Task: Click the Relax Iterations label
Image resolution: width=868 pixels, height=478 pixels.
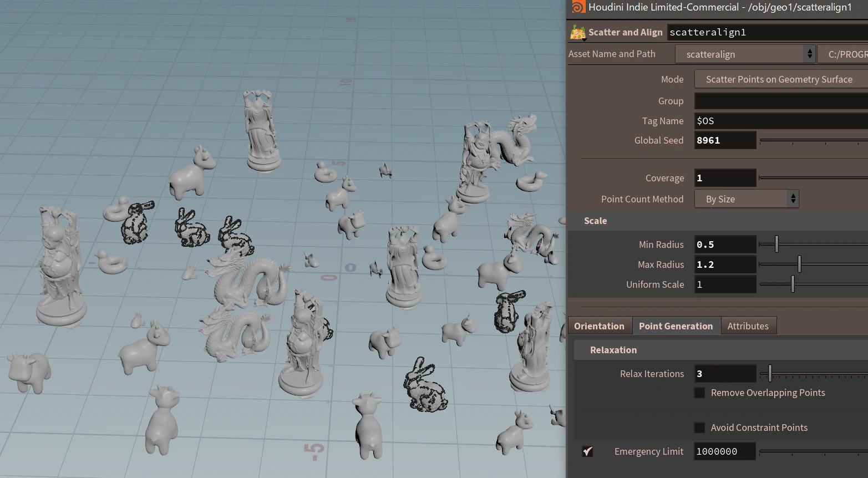Action: click(x=652, y=374)
